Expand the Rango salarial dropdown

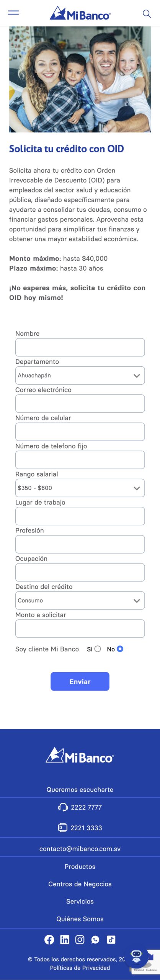point(80,488)
